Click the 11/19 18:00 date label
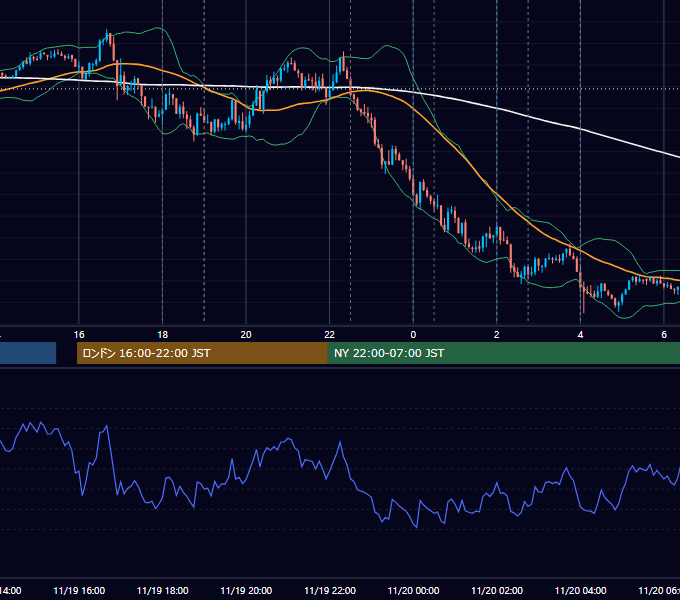Image resolution: width=680 pixels, height=600 pixels. pyautogui.click(x=163, y=591)
